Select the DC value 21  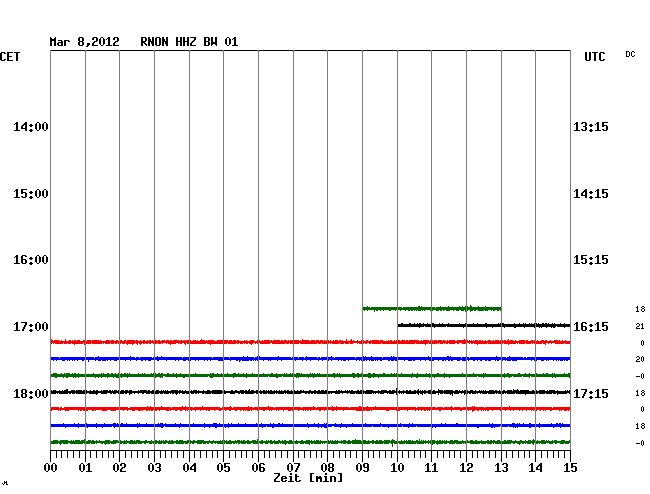tap(640, 327)
